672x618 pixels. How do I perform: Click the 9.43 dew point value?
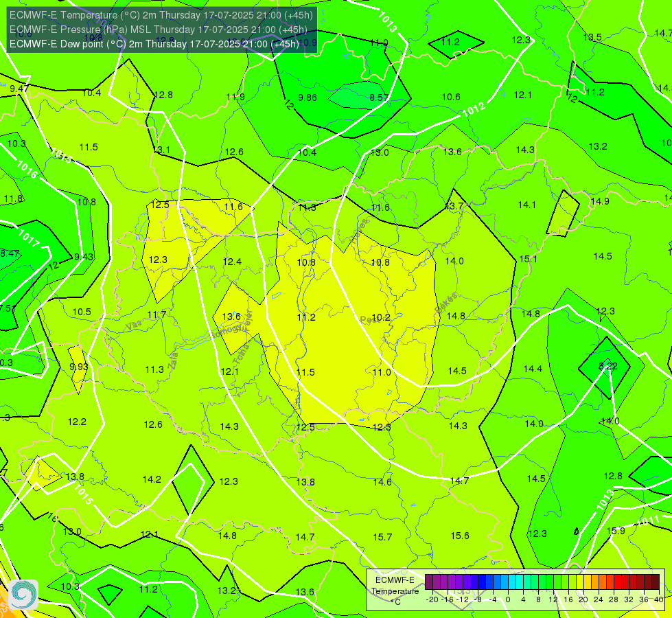tap(84, 257)
